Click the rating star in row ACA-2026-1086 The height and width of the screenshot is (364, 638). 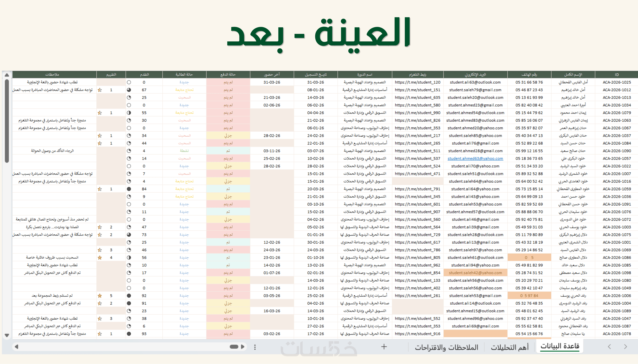click(x=100, y=257)
